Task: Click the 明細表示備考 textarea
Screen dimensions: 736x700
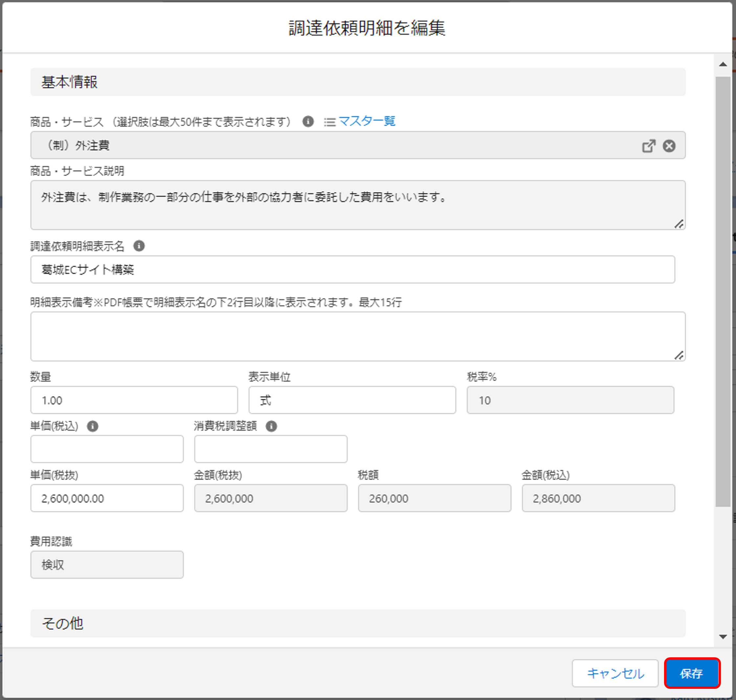Action: pos(358,336)
